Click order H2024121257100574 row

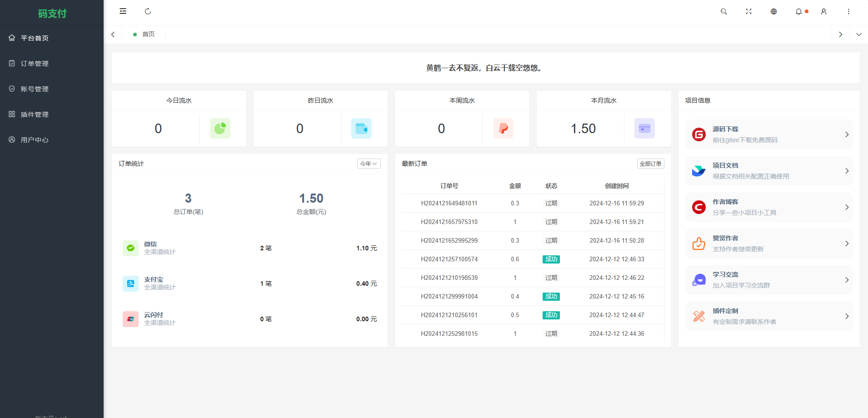click(449, 259)
